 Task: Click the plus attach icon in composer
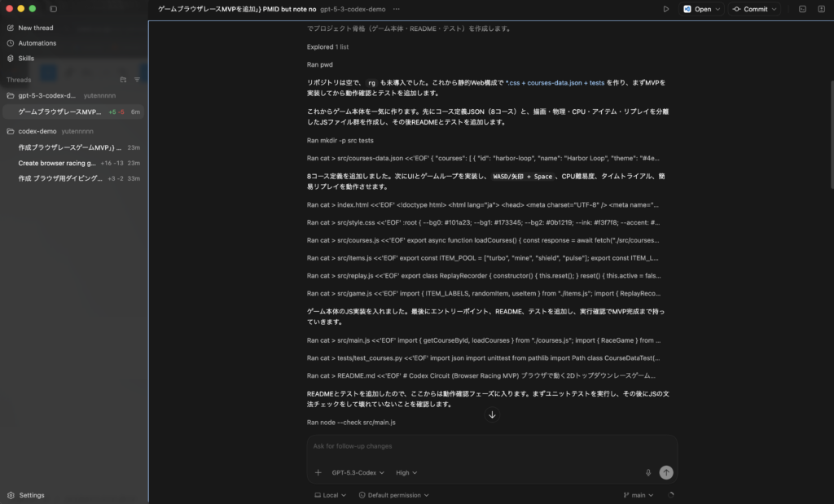tap(318, 472)
